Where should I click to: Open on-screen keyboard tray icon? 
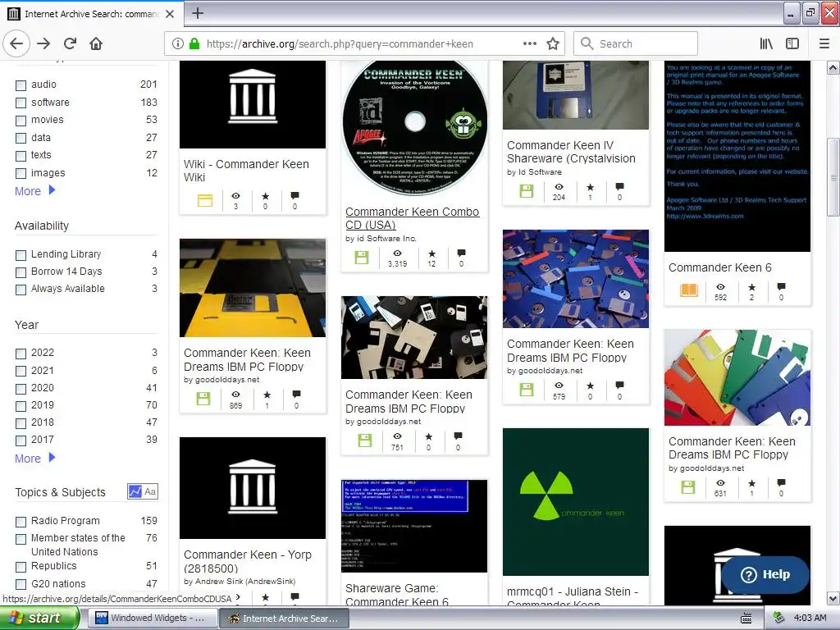point(746,619)
